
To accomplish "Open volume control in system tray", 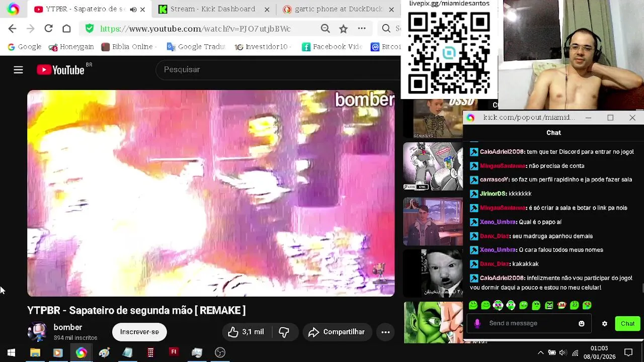I will point(563,352).
